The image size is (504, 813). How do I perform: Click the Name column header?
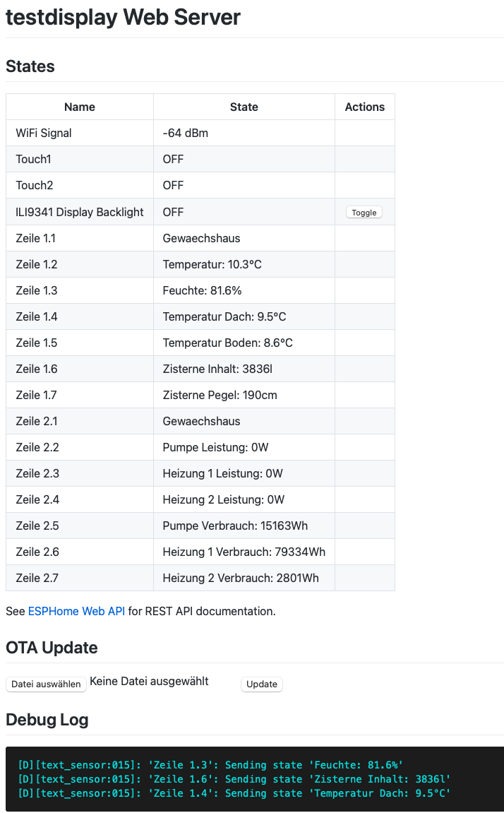click(x=80, y=107)
